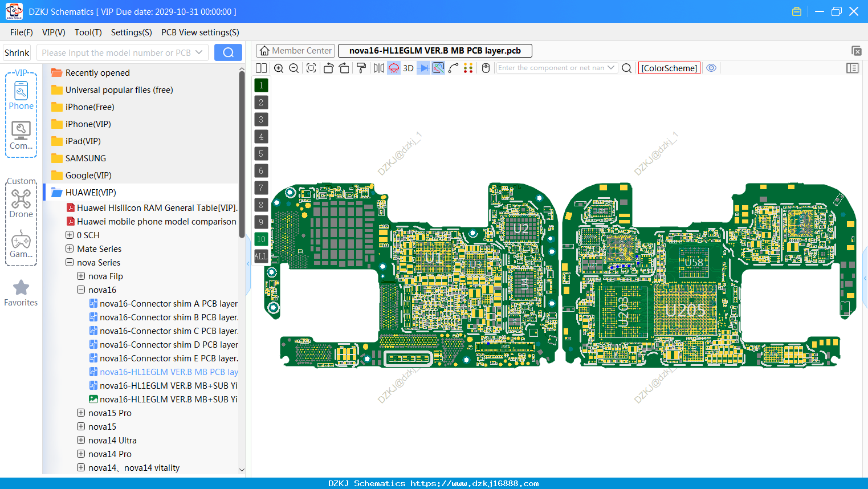The height and width of the screenshot is (489, 868).
Task: Click the Shrink button
Action: point(17,52)
